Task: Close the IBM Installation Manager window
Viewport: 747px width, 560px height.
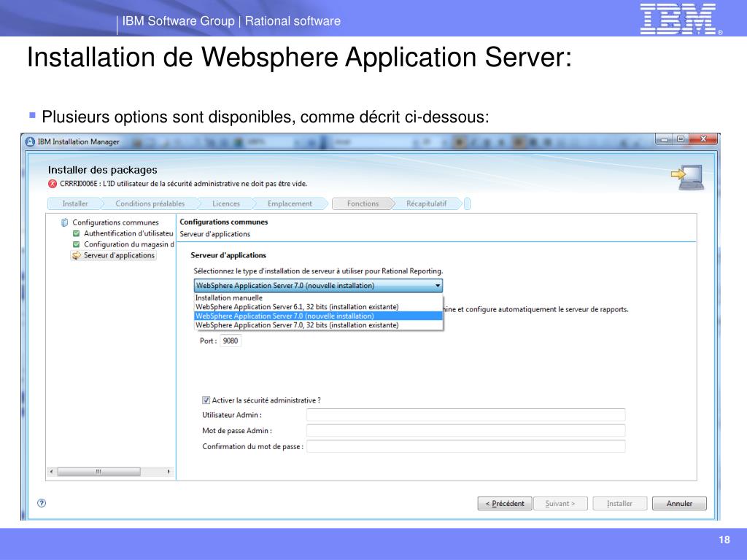Action: pos(703,139)
